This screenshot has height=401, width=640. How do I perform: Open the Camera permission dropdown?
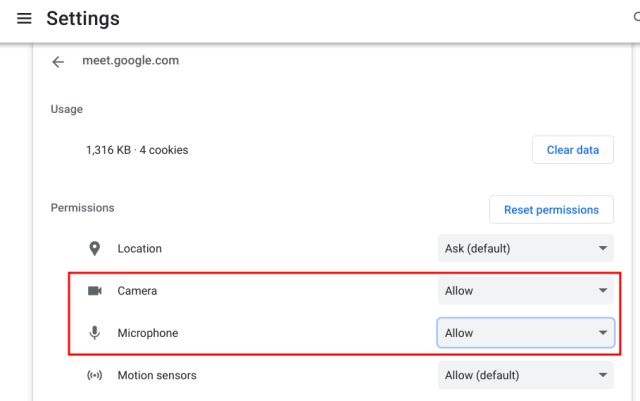[x=525, y=291]
